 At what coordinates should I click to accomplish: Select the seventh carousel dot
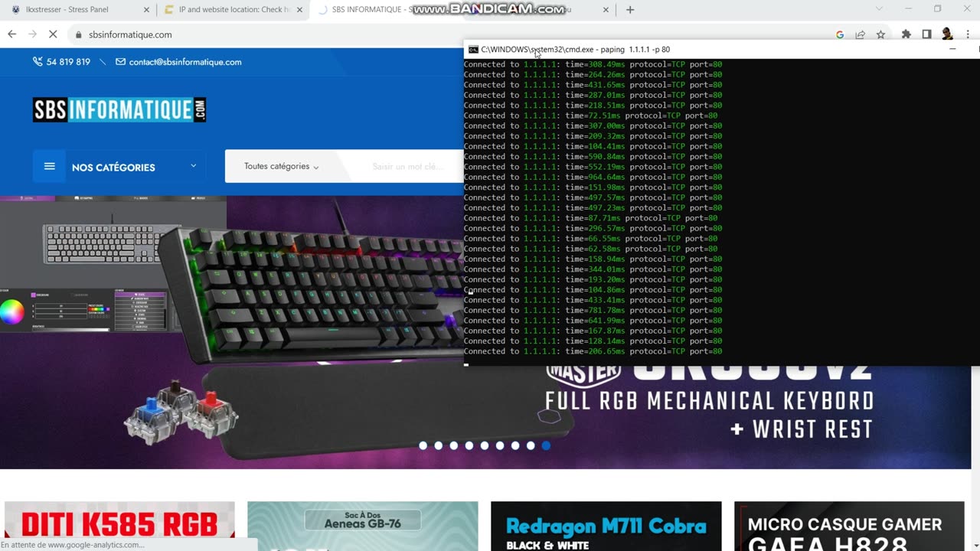[x=514, y=445]
